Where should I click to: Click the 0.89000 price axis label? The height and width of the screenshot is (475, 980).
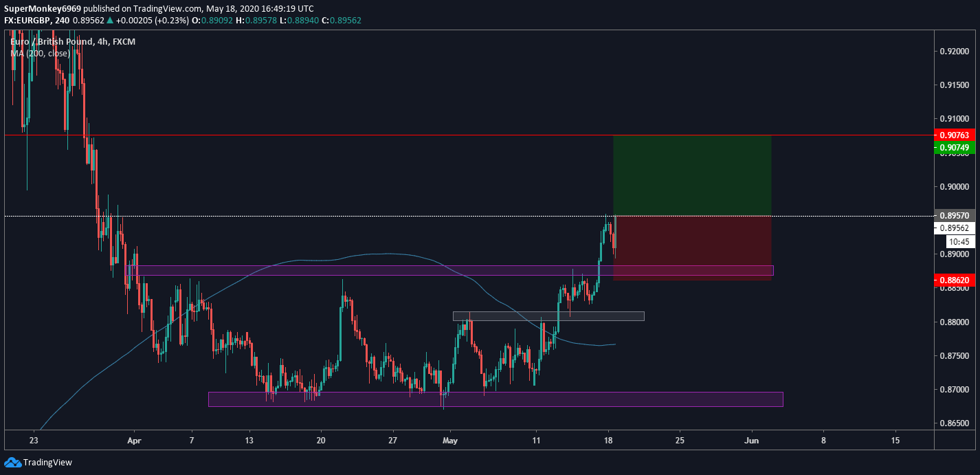point(953,254)
